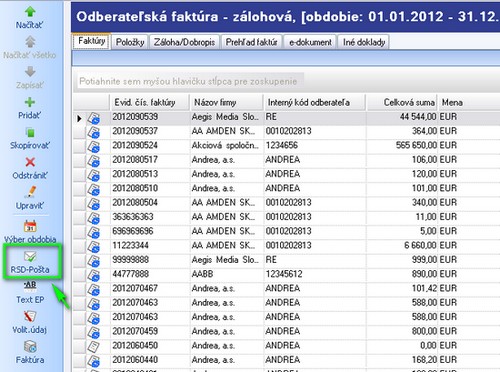This screenshot has width=500, height=372.
Task: Select row indicator of invoice 2012090539
Action: (x=79, y=118)
